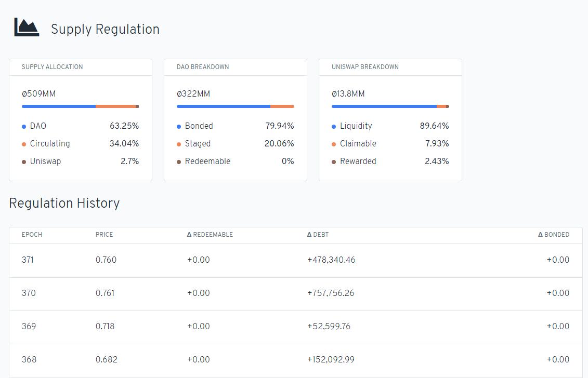Click the PRICE column header
The width and height of the screenshot is (588, 378).
pos(104,235)
